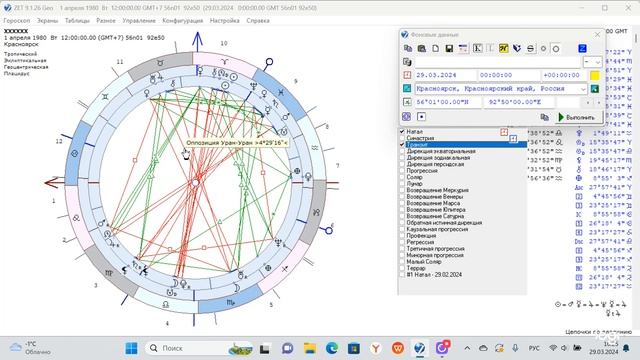Click the K letter toolbar icon
The width and height of the screenshot is (640, 360).
(477, 49)
